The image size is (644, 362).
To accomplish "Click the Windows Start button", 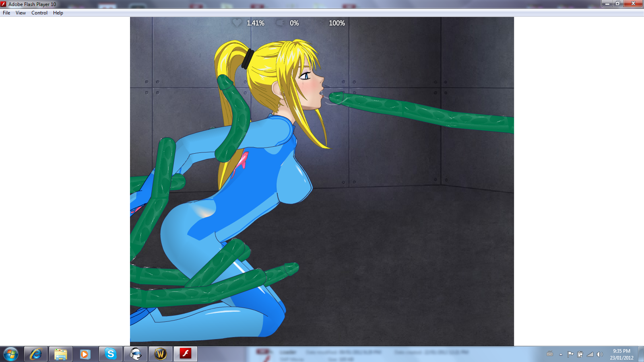I will click(x=11, y=354).
